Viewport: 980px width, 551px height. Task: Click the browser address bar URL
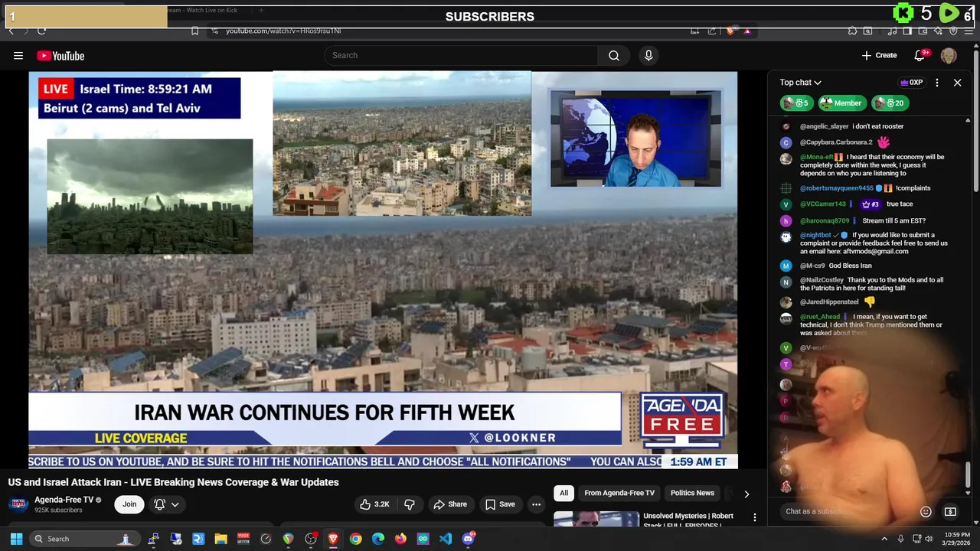[283, 31]
